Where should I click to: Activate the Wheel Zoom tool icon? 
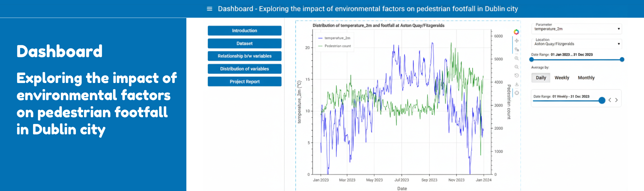(x=516, y=49)
